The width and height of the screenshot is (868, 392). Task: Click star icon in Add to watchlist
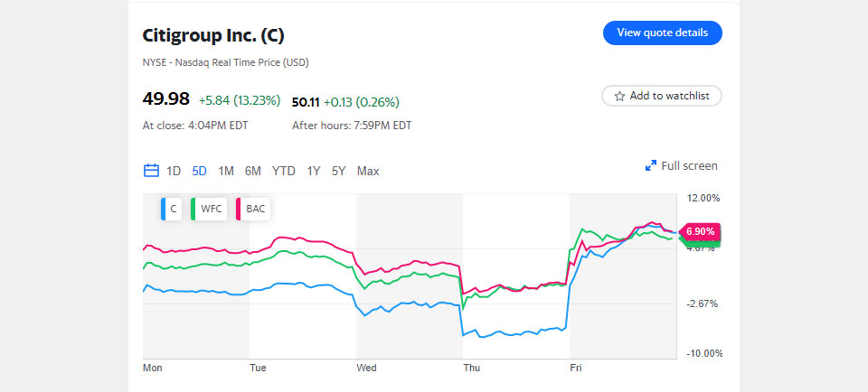619,96
